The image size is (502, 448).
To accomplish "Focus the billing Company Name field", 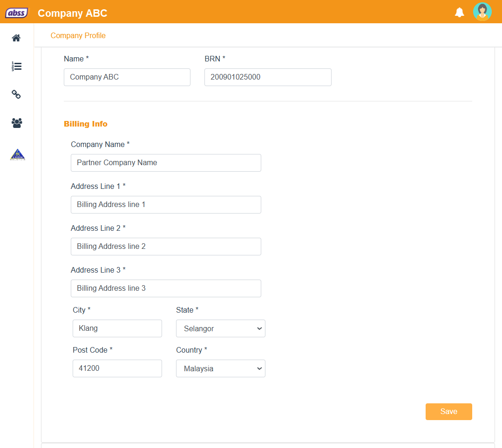I will tap(166, 163).
